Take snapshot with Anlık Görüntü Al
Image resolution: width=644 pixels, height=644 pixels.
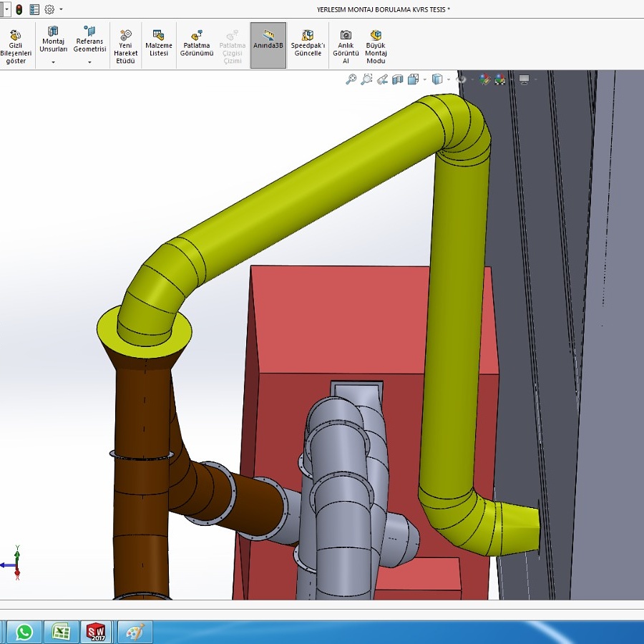point(346,46)
